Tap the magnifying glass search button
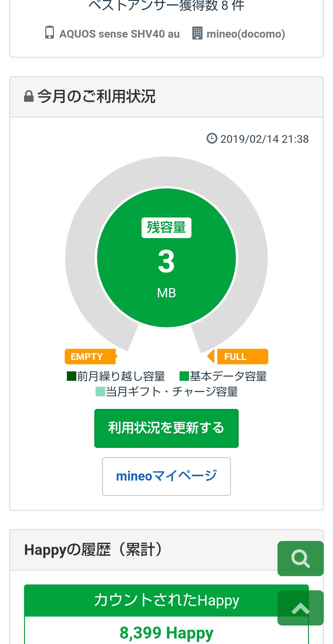This screenshot has width=333, height=644. tap(300, 558)
